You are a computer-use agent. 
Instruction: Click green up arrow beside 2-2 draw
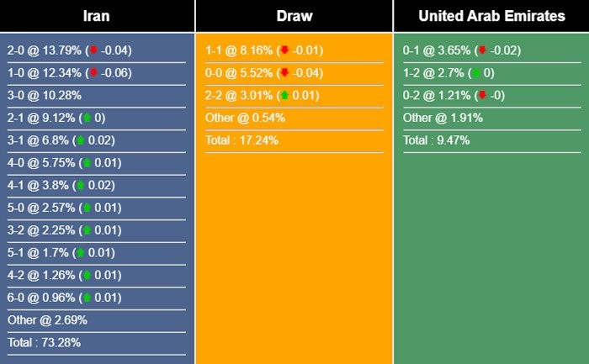tap(284, 95)
